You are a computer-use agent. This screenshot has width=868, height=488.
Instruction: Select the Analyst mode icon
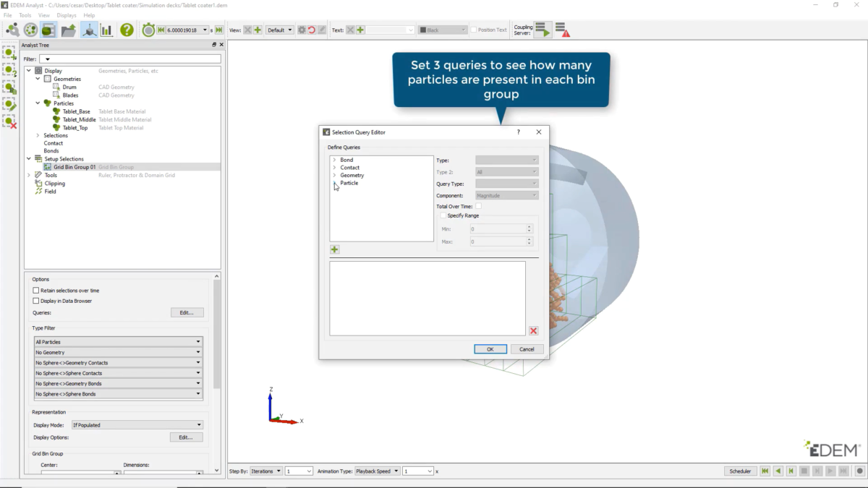point(48,30)
